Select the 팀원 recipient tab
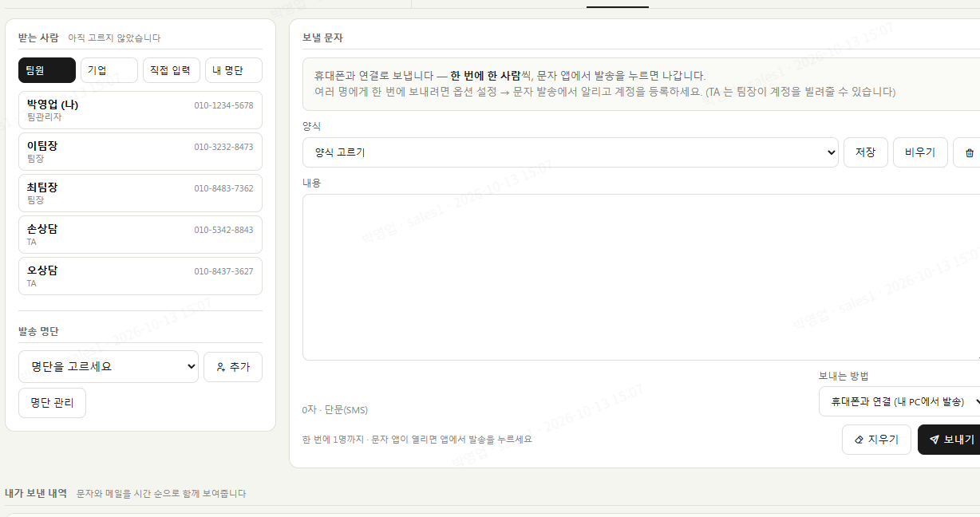 coord(47,70)
